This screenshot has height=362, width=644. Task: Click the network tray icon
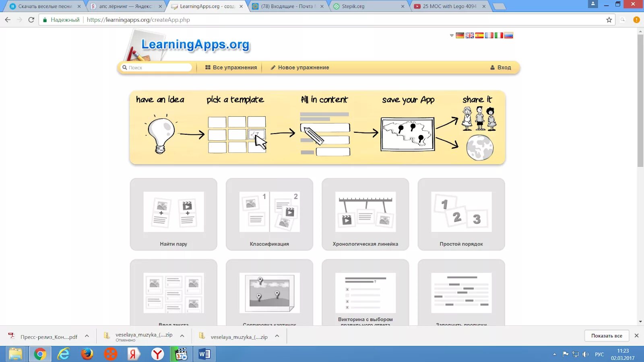(576, 354)
